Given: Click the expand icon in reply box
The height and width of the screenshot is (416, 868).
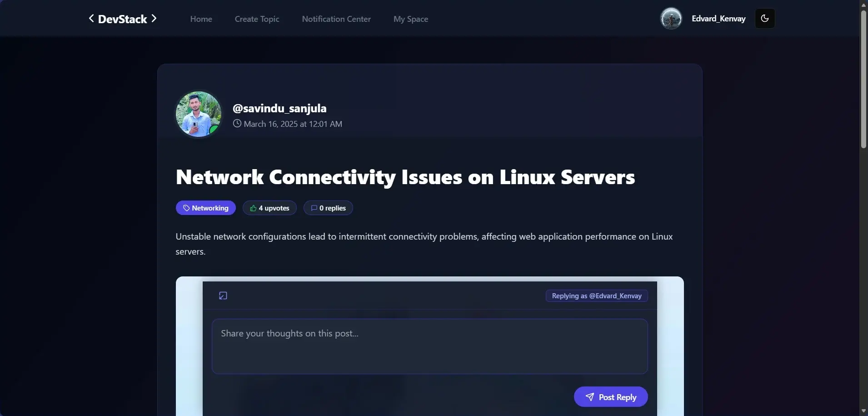Looking at the screenshot, I should click(223, 296).
